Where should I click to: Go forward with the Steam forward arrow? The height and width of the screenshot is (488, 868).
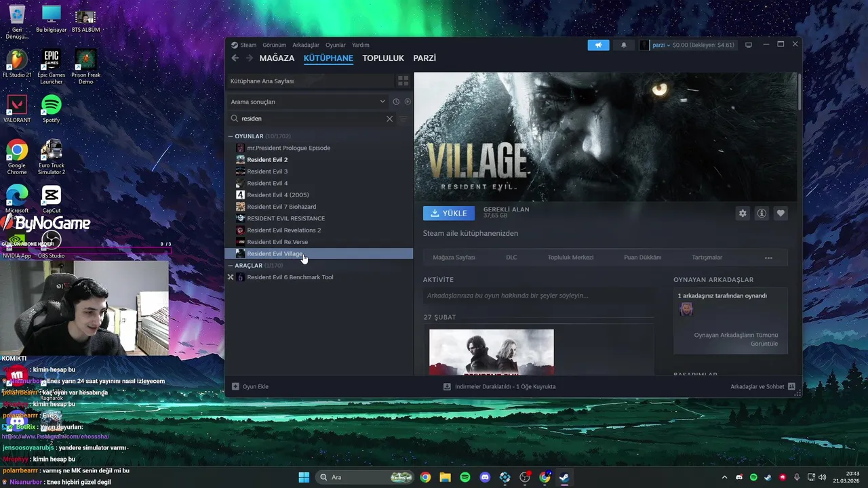coord(250,58)
